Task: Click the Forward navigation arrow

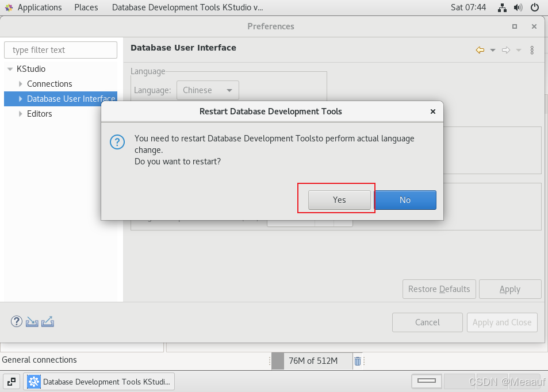Action: click(x=506, y=50)
